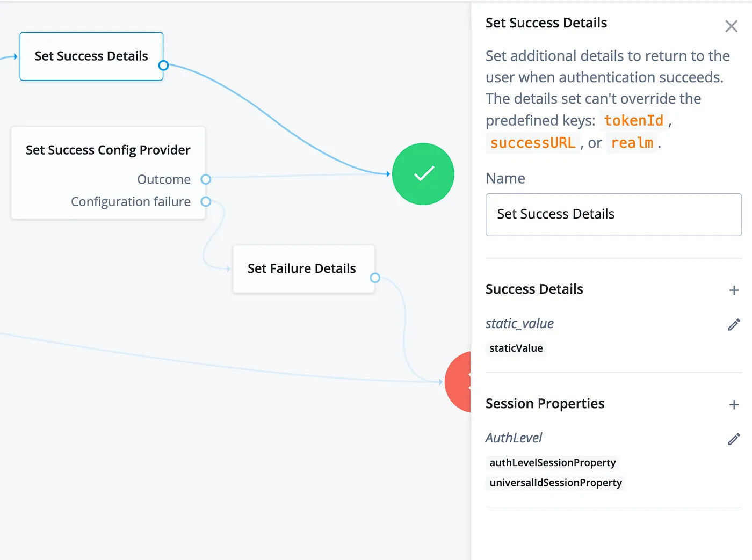752x560 pixels.
Task: Add a new Session Properties entry
Action: (x=734, y=405)
